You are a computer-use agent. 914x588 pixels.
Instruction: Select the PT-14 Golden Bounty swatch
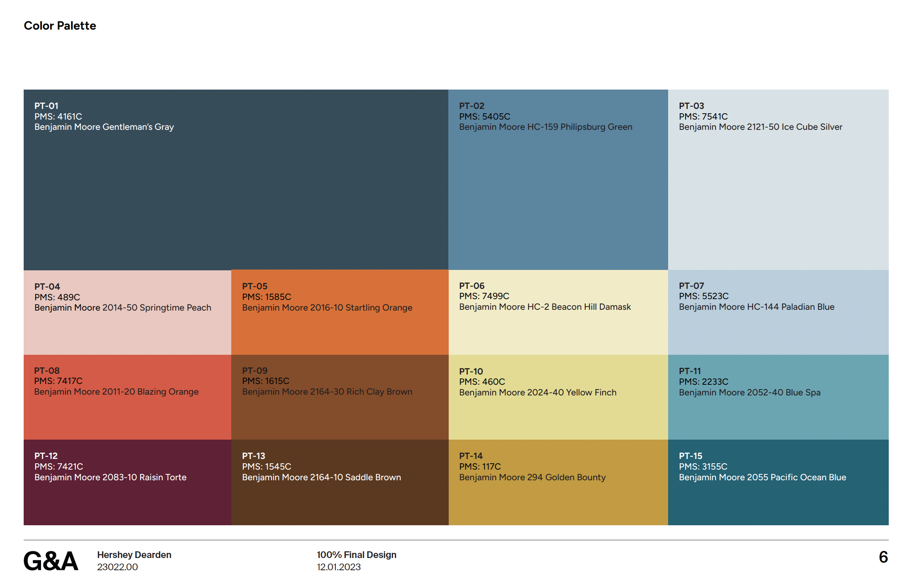pyautogui.click(x=558, y=482)
